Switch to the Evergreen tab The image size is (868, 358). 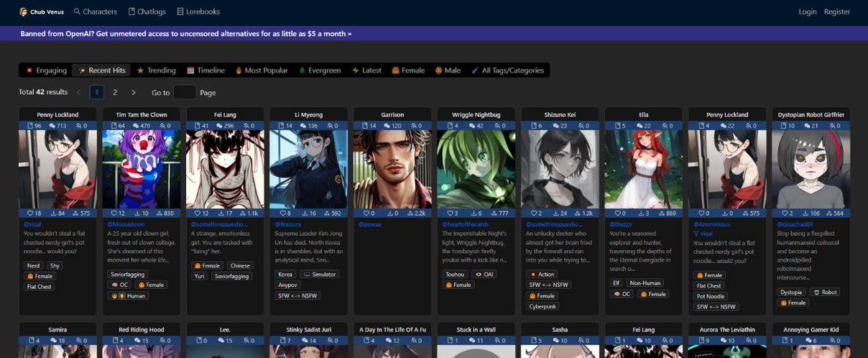[320, 70]
